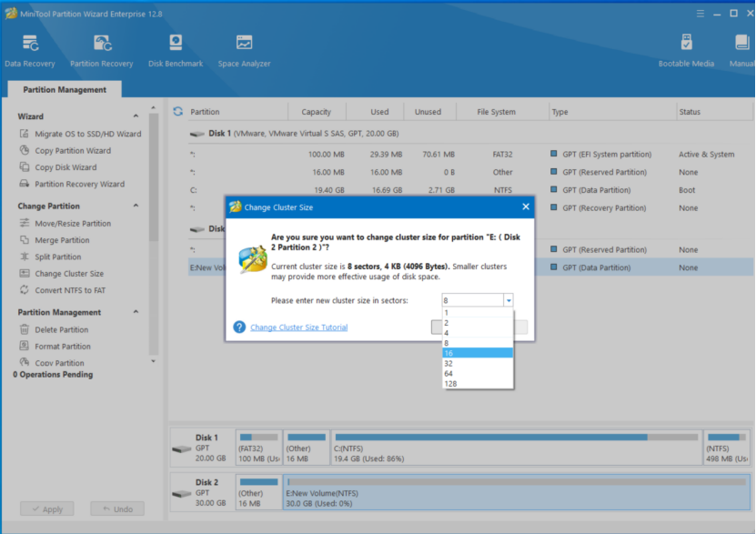Select Disk 1 (Other) 16 MB block

point(307,448)
